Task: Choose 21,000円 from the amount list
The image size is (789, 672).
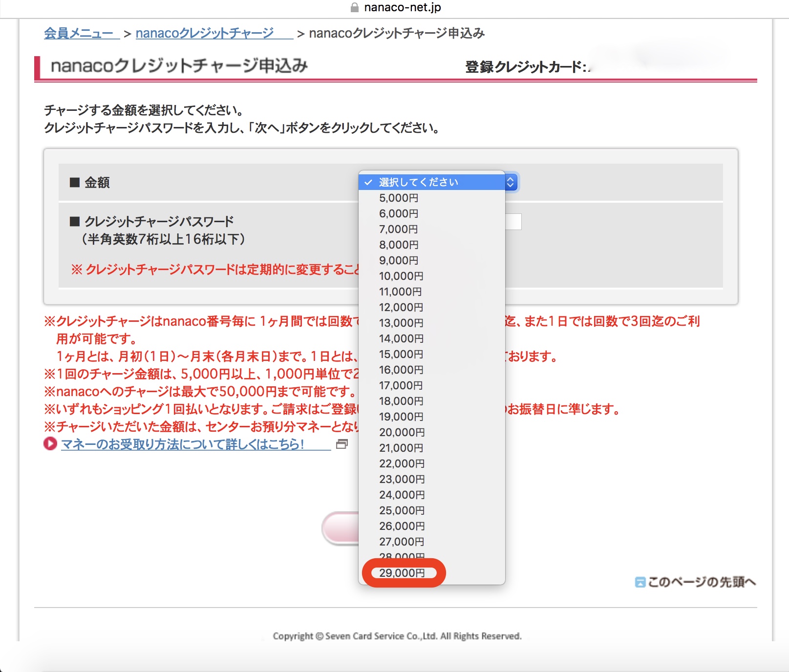Action: point(432,448)
